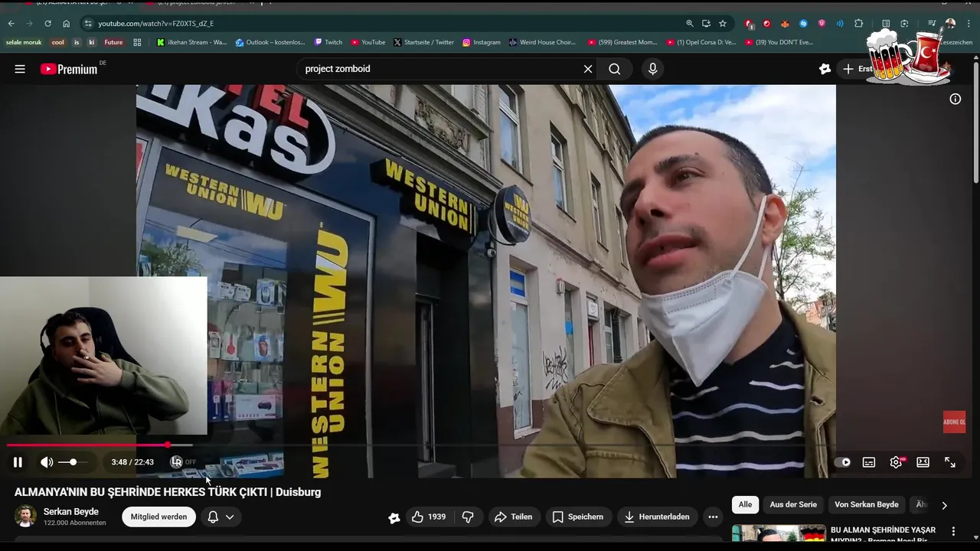Screen dimensions: 980x551
Task: Open the video in fullscreen
Action: (950, 462)
